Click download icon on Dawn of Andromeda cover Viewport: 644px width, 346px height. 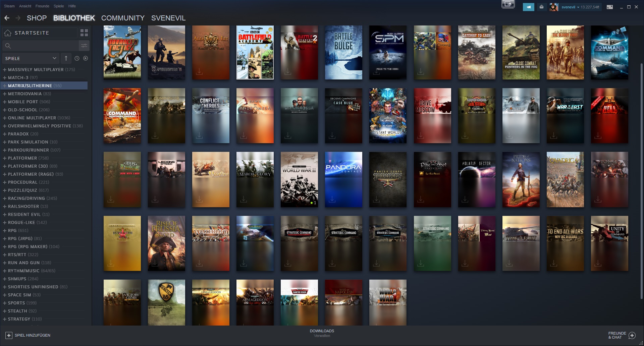click(244, 135)
